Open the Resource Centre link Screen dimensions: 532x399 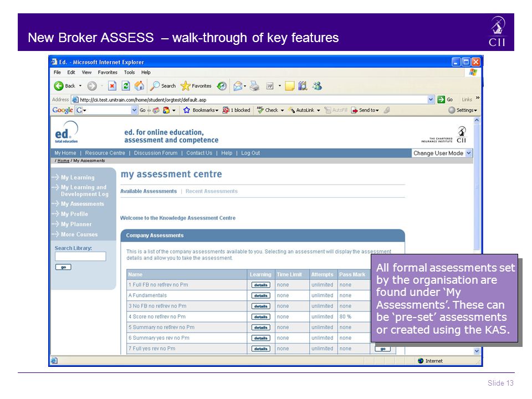click(x=105, y=153)
